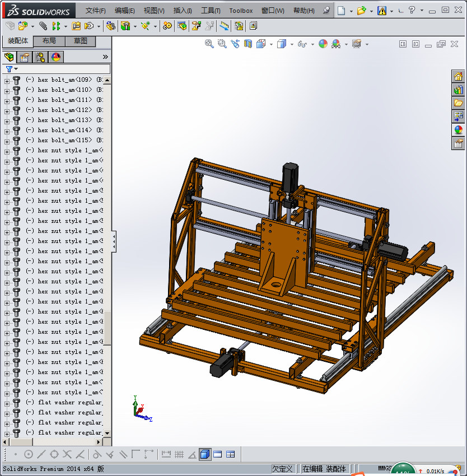Open SolidWorks Resources in the task pane
This screenshot has width=467, height=476.
pos(458,77)
